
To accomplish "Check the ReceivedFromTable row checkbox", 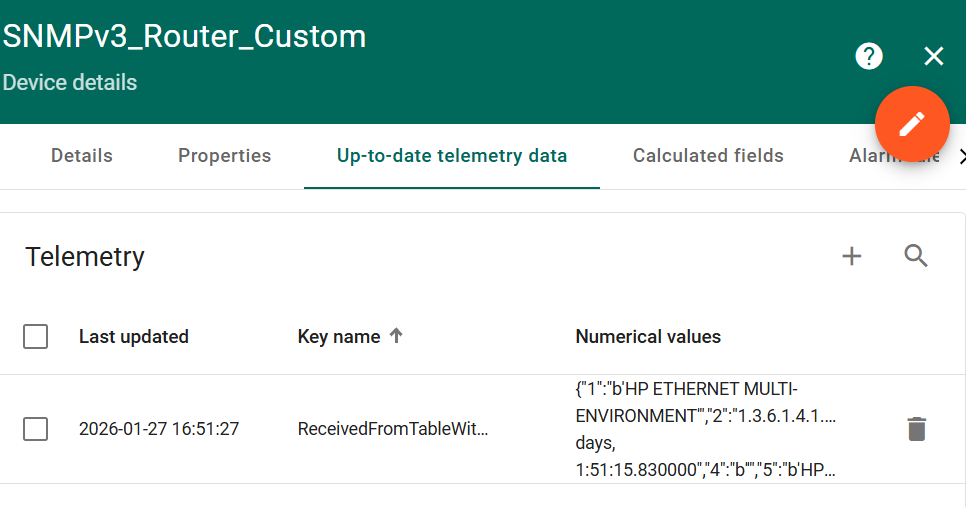I will [36, 429].
